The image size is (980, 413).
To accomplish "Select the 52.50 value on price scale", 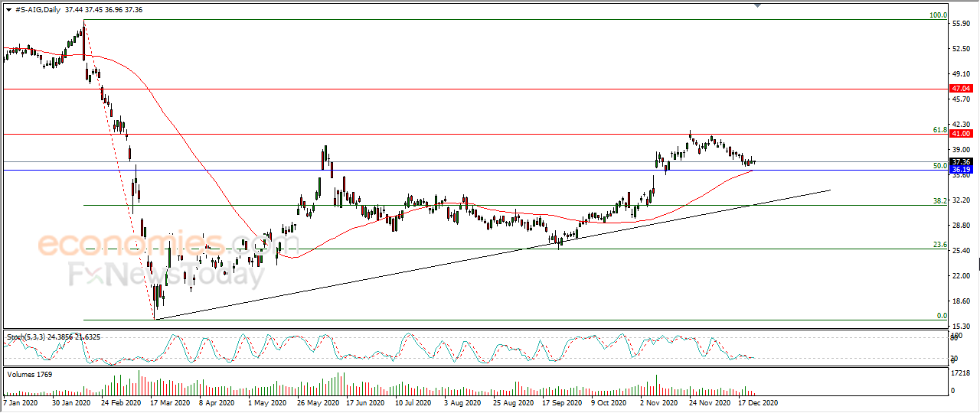I will (960, 49).
